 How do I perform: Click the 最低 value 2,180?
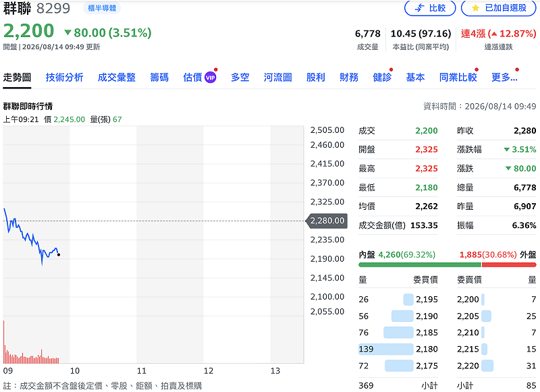point(427,187)
